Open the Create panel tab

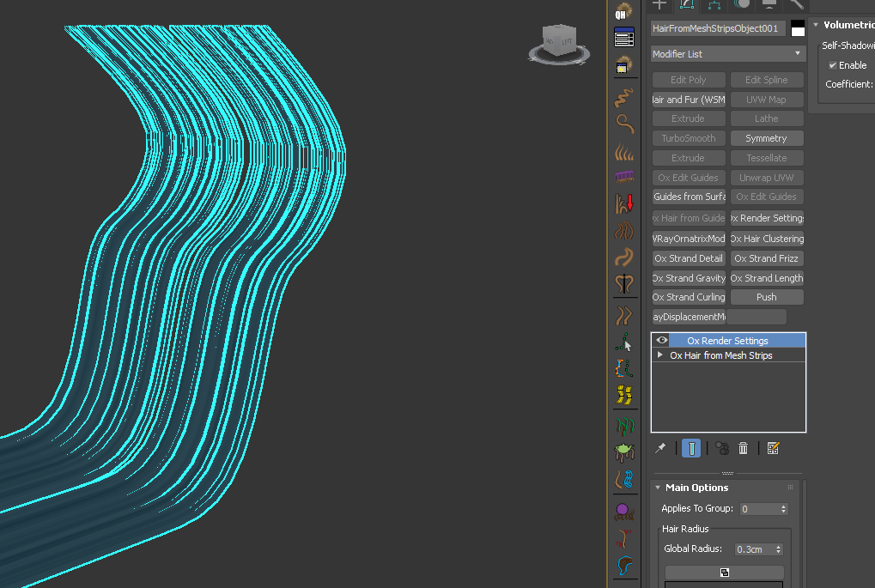[659, 4]
